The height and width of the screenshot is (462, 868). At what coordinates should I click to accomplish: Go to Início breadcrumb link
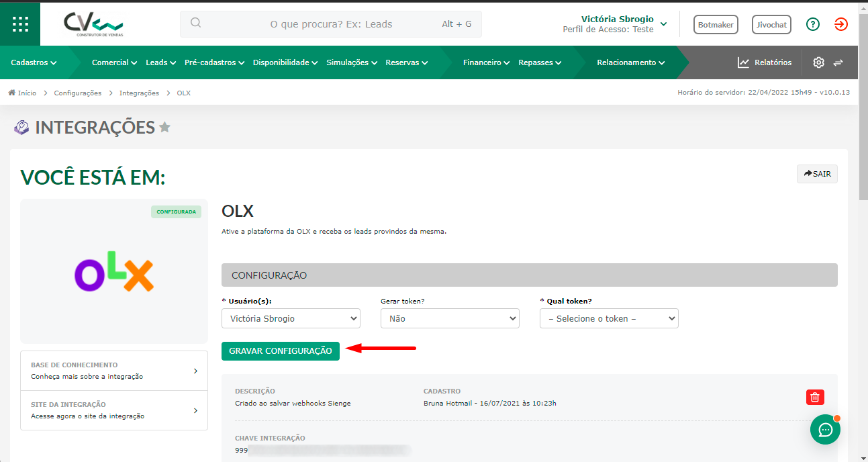coord(27,93)
